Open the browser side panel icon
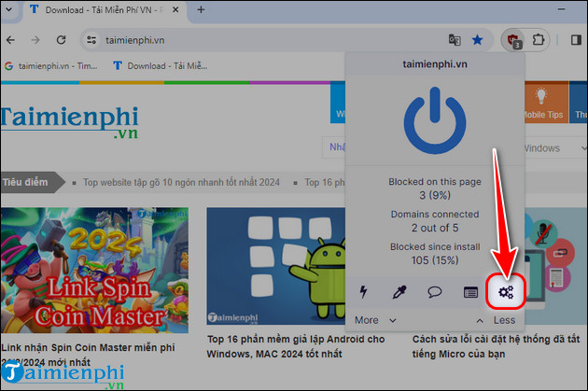The image size is (588, 391). tap(576, 40)
